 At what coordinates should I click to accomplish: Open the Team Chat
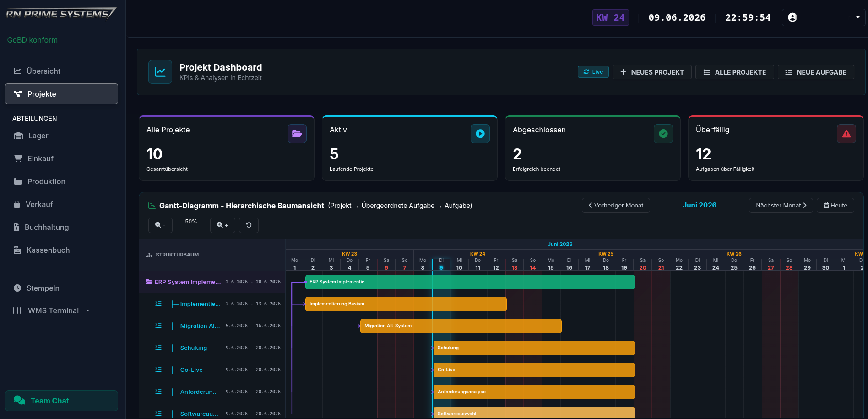(61, 401)
